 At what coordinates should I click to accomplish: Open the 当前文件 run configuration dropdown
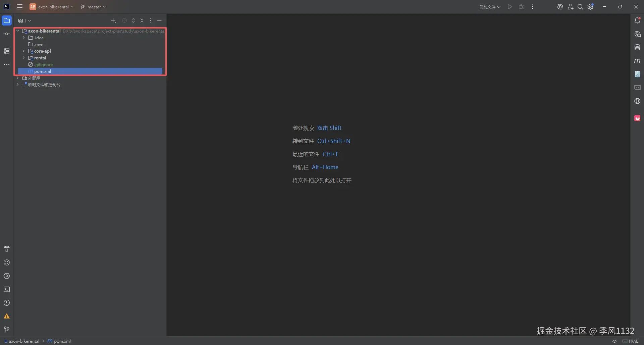click(490, 7)
